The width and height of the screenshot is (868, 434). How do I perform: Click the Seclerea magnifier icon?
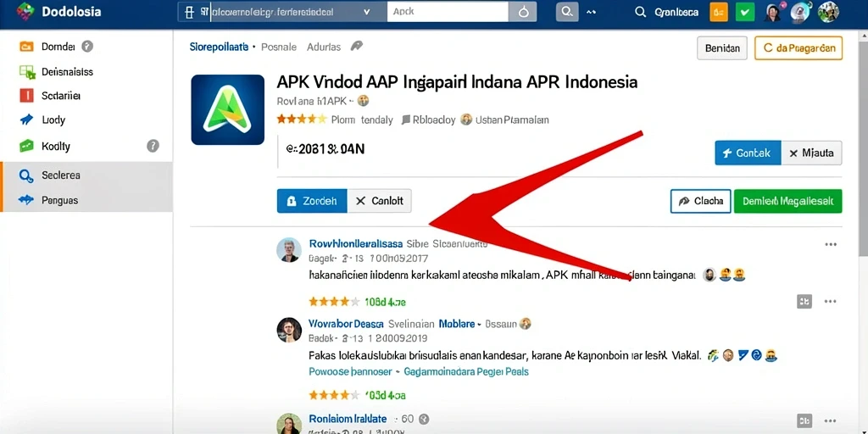[x=26, y=175]
